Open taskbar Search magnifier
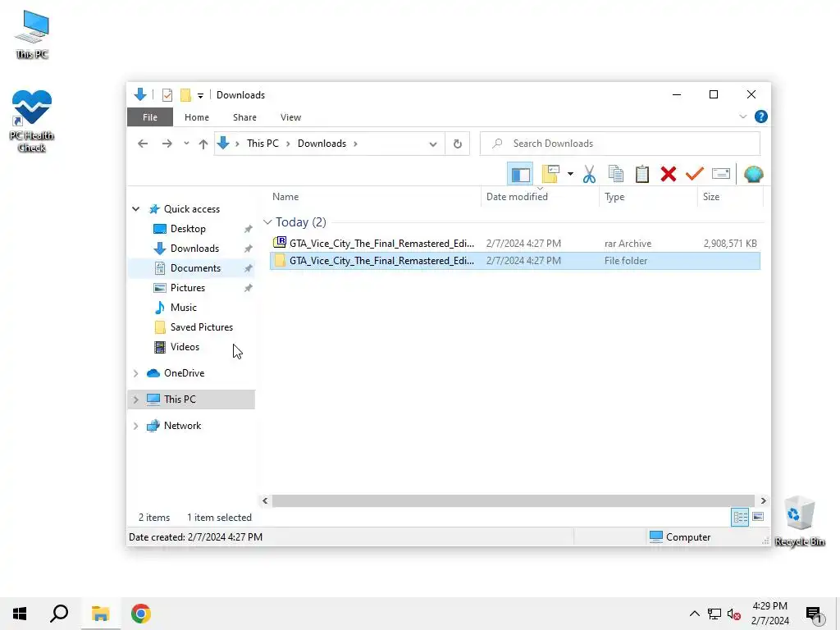 coord(59,614)
